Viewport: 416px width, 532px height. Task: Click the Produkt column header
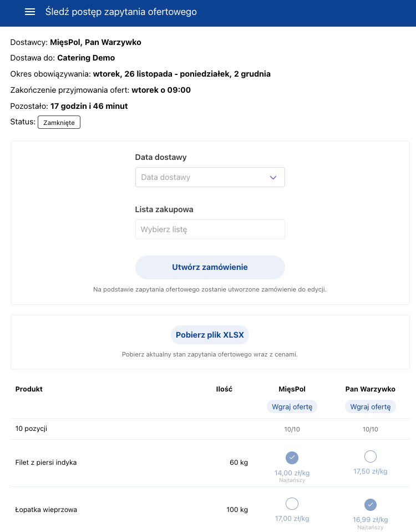coord(29,389)
